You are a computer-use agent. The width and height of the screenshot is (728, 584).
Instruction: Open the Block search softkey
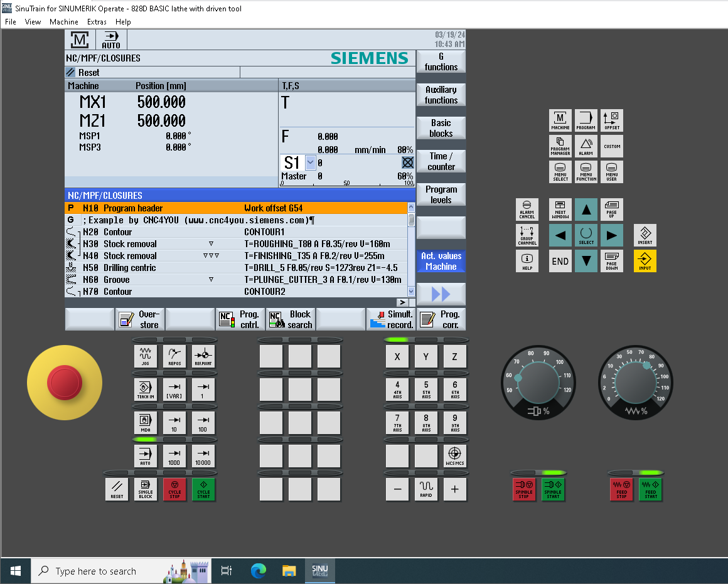[291, 320]
